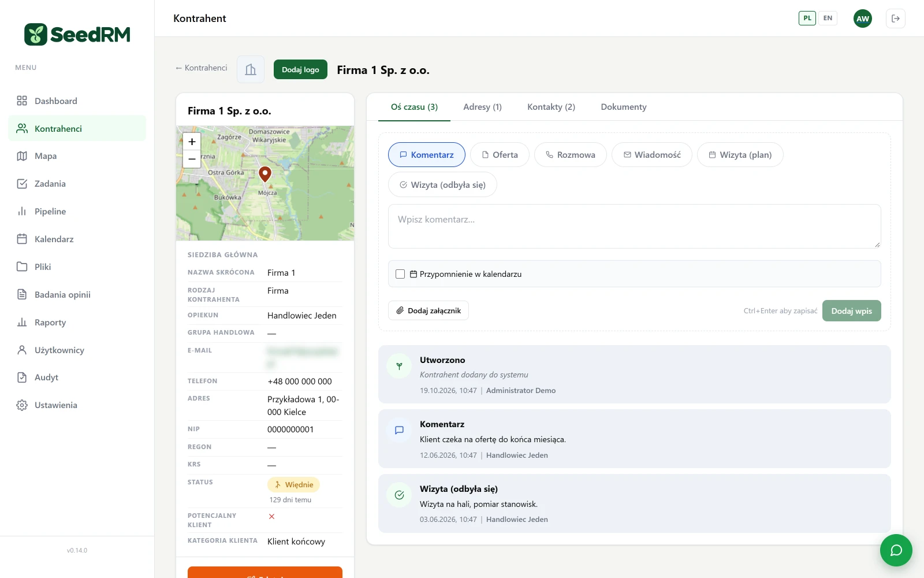Select Wizyta (plan) entry type
This screenshot has width=924, height=578.
click(740, 155)
